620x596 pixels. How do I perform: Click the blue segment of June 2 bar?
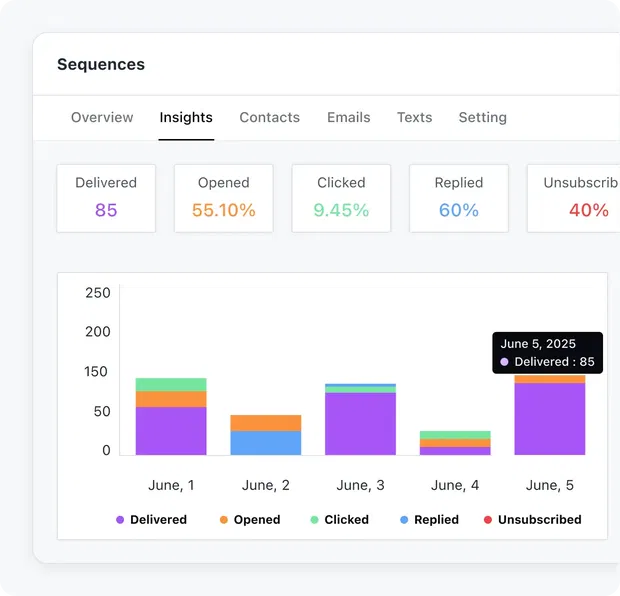click(x=265, y=443)
